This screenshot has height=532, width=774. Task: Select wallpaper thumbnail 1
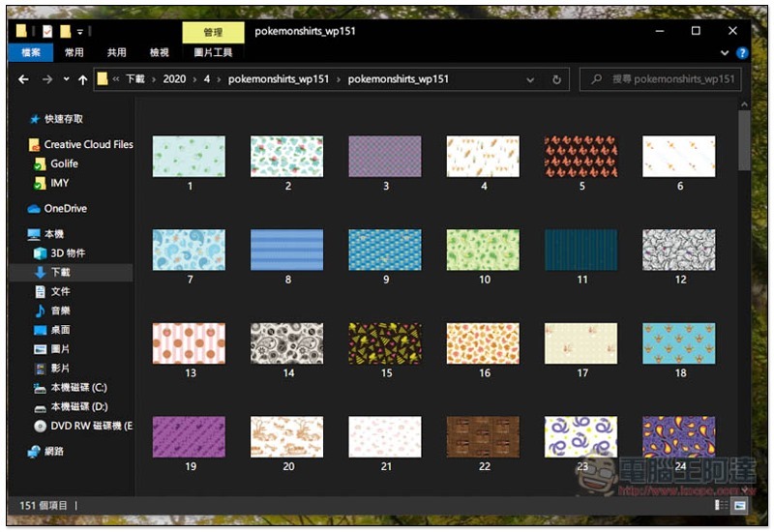[x=189, y=157]
